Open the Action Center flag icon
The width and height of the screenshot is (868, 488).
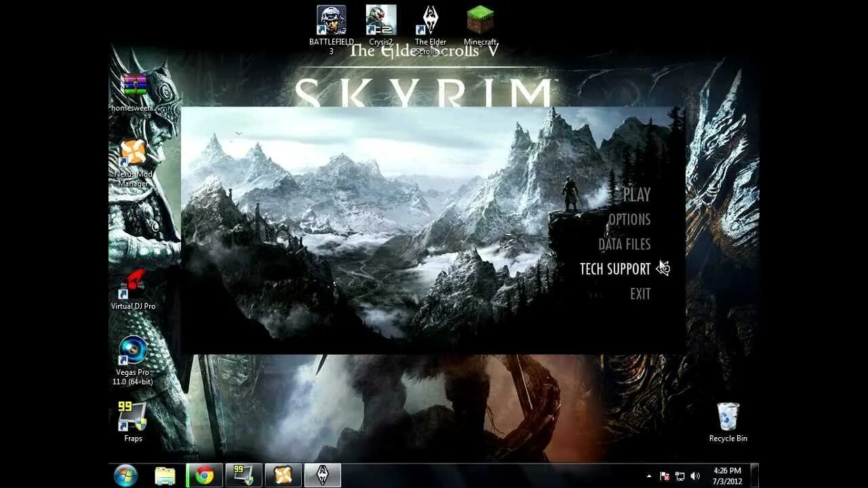(665, 476)
